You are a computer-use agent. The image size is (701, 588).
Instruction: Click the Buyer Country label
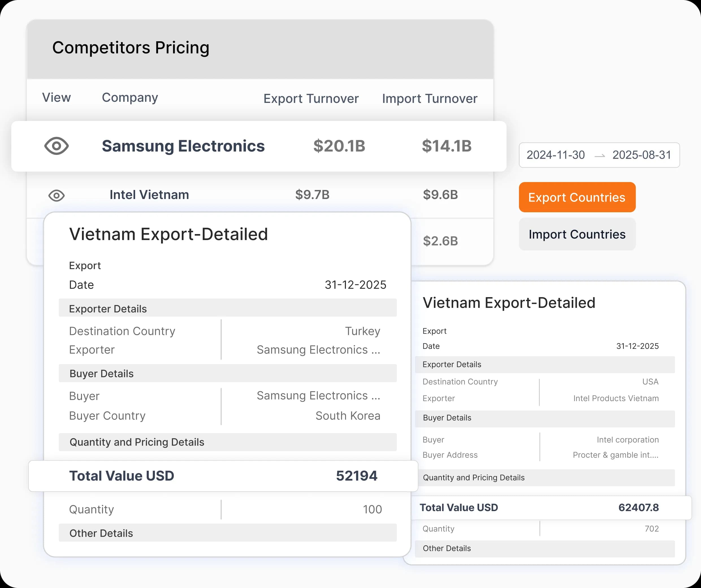click(x=107, y=416)
